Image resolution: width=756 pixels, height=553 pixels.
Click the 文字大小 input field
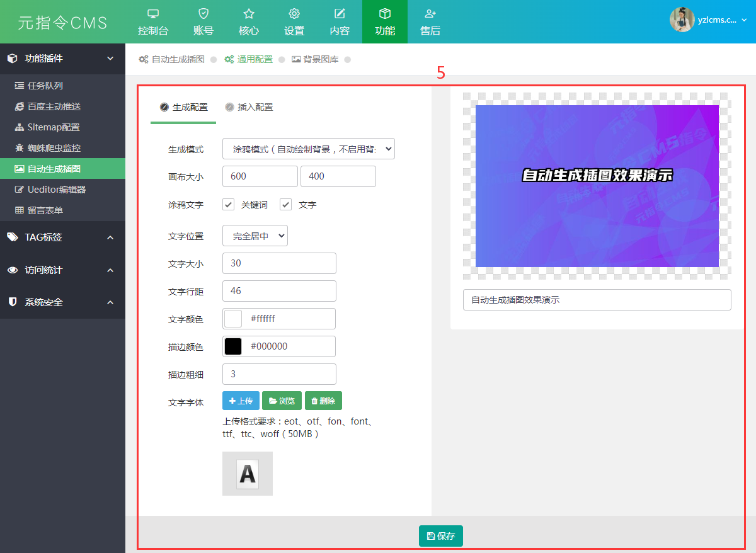click(x=279, y=263)
